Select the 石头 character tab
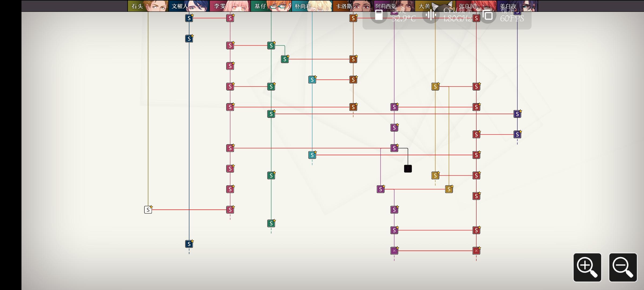The image size is (644, 290). pos(148,6)
